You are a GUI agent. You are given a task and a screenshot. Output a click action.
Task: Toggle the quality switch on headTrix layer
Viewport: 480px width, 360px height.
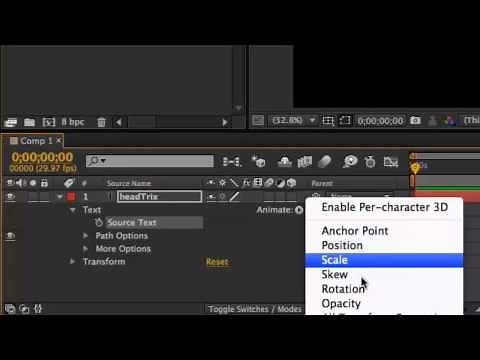click(235, 197)
